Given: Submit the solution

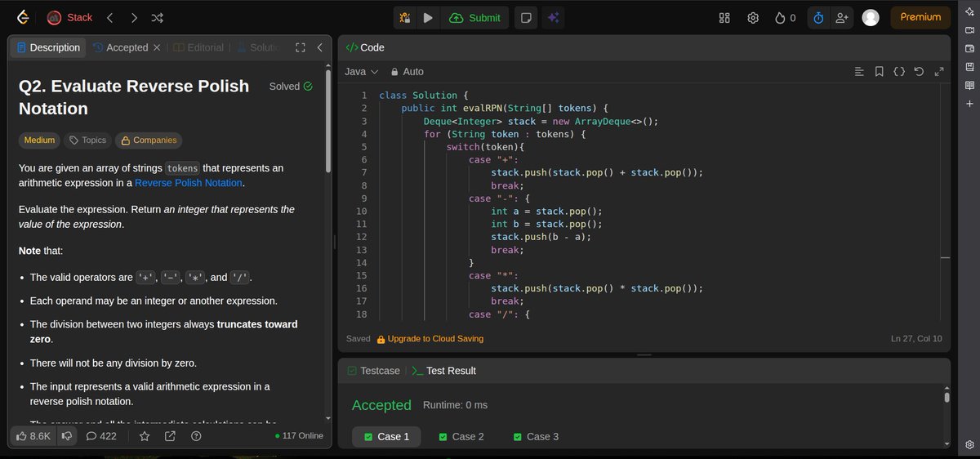Looking at the screenshot, I should [474, 18].
